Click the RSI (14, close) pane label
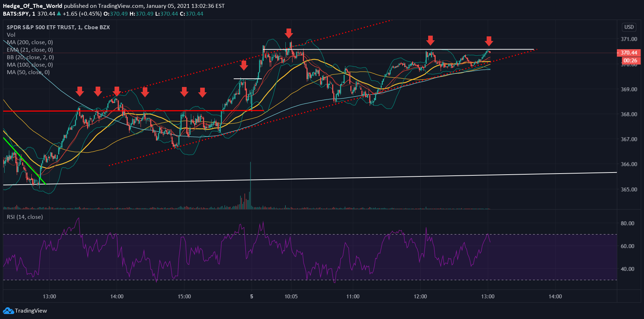Image resolution: width=644 pixels, height=319 pixels. (x=25, y=217)
